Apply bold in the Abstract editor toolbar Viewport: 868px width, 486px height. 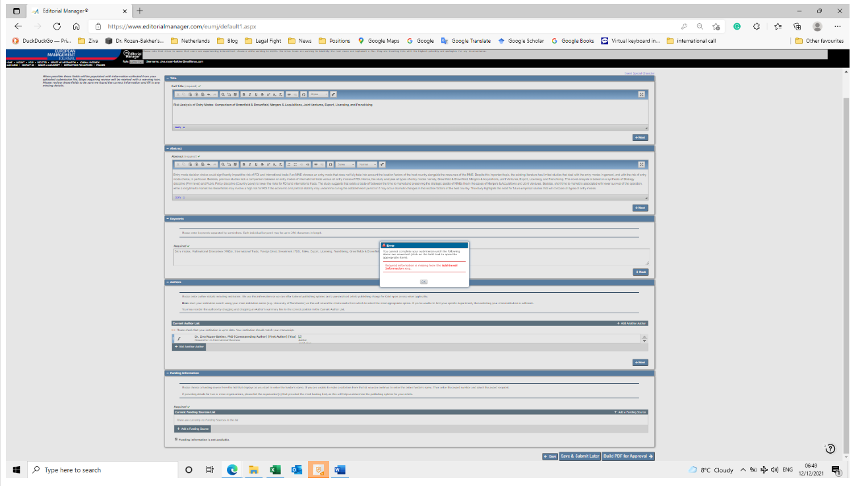click(x=243, y=164)
